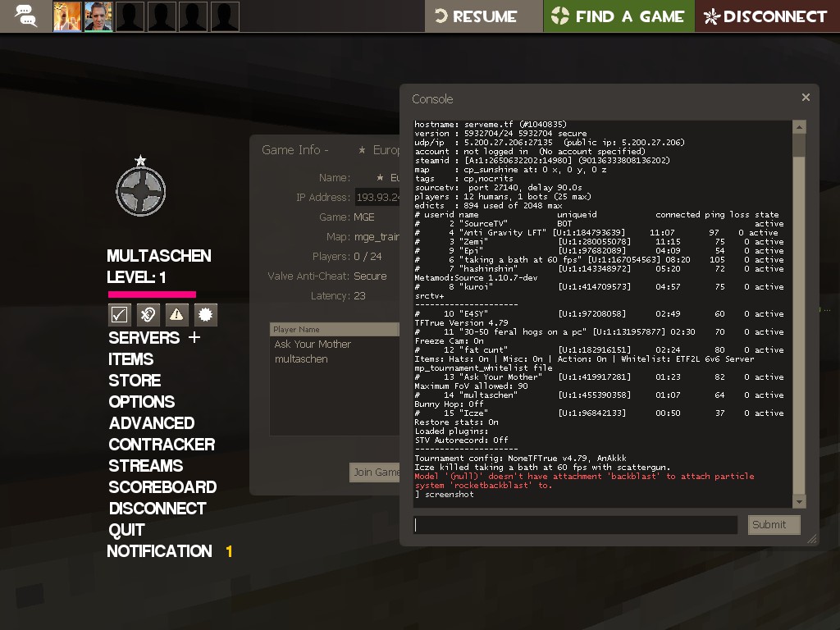Screen dimensions: 840x630
Task: Click the 'Valve Anti-Cheat: Secure' value
Action: (x=370, y=276)
